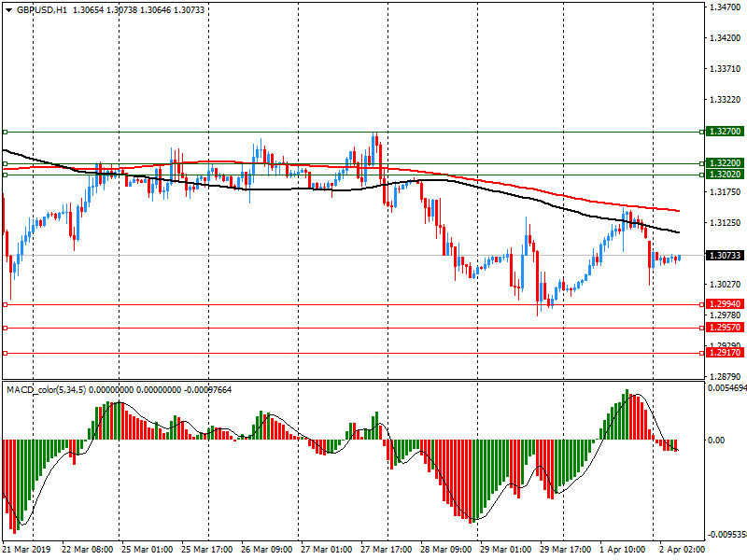The width and height of the screenshot is (747, 560).
Task: Click left anchor square of 1.32700 line
Action: [5, 133]
